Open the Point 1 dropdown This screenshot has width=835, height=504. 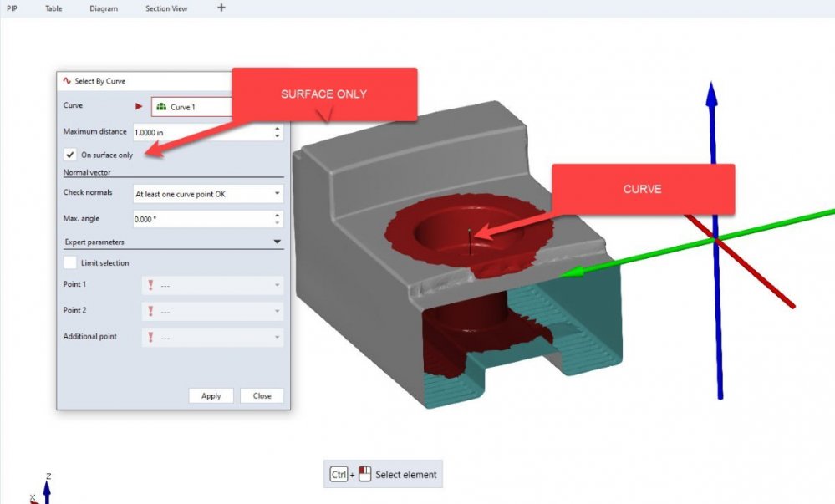pos(212,285)
